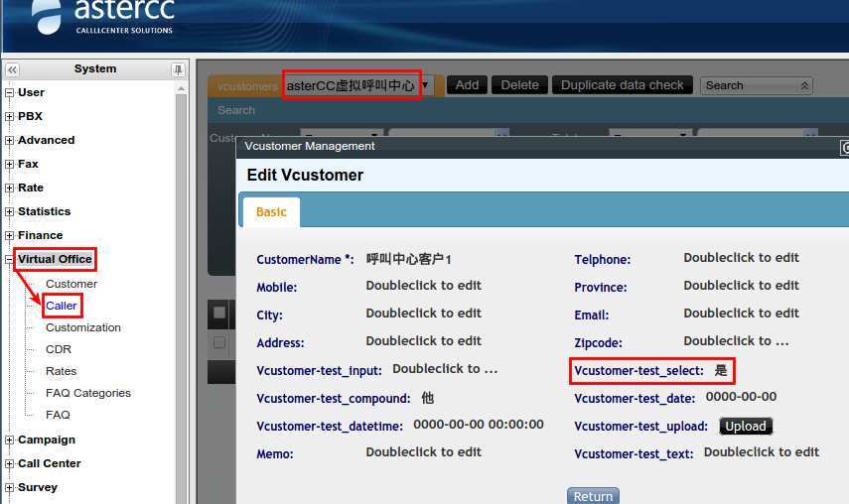Check the first row checkbox
Screen dimensions: 849x504
[x=219, y=342]
